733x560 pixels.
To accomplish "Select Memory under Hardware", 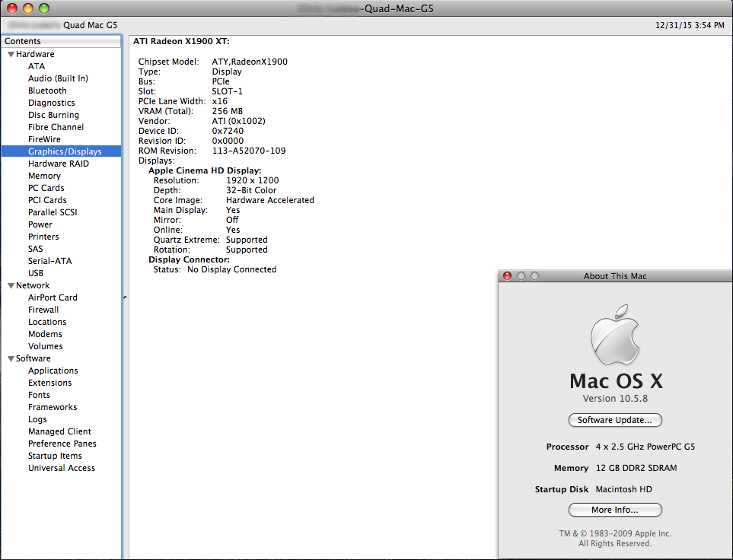I will [x=44, y=176].
